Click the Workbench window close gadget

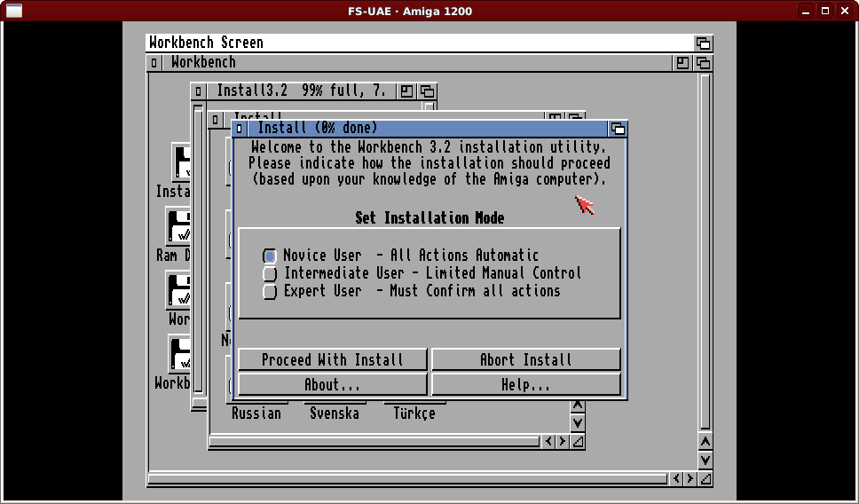[154, 63]
